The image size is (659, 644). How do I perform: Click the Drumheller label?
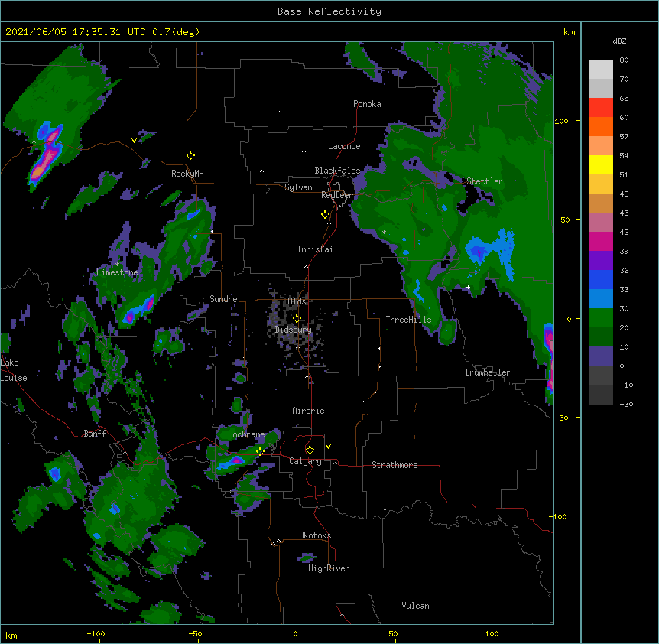(x=488, y=372)
